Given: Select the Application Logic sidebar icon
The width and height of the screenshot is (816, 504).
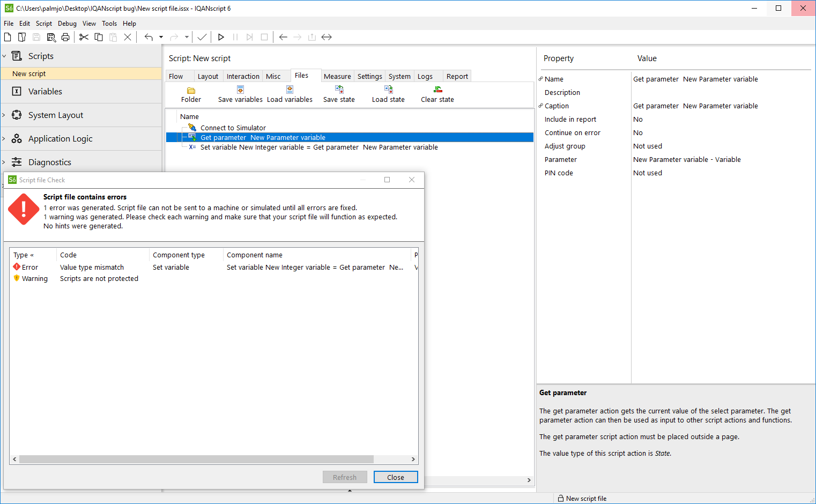Looking at the screenshot, I should click(17, 138).
